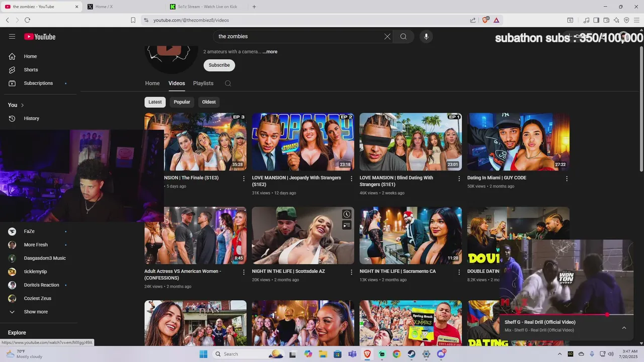Open options for NIGHT IN THE LIFE Sacramento

click(x=459, y=272)
